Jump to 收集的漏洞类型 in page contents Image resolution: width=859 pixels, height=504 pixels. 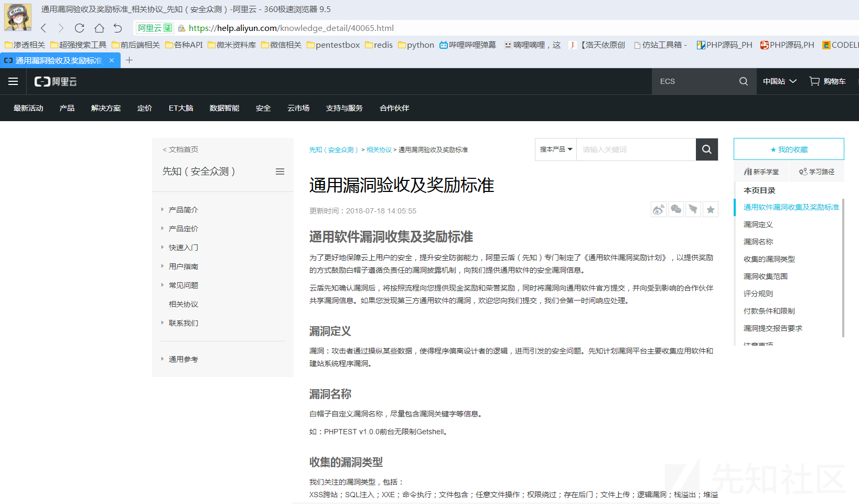(769, 259)
